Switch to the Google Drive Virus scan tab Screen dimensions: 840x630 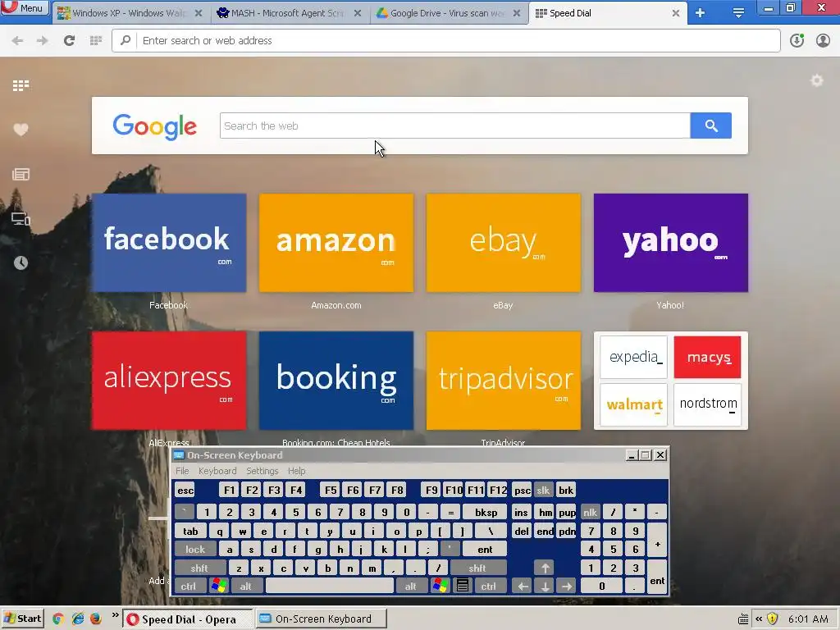click(x=448, y=13)
